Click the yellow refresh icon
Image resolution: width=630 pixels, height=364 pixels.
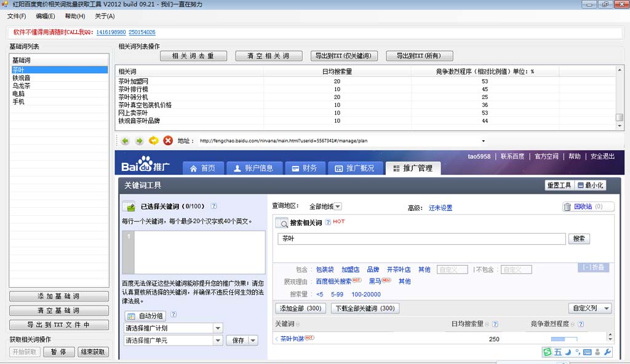(154, 141)
